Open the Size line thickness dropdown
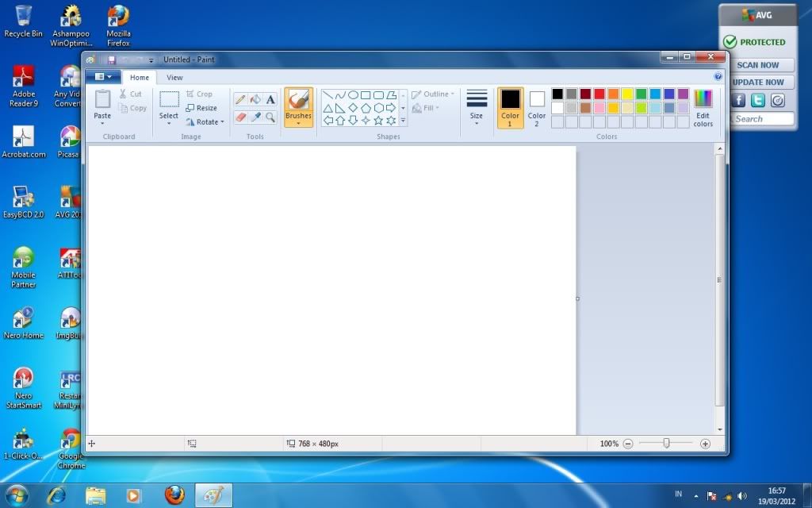Screen dimensions: 812x508 pos(477,107)
